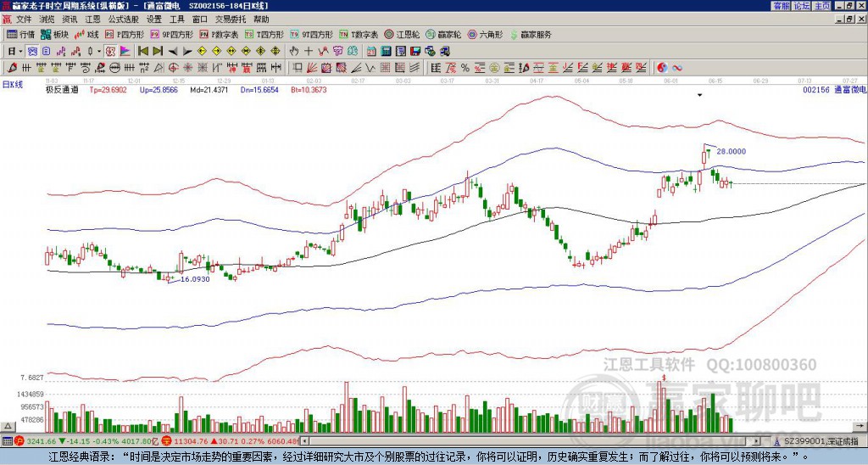This screenshot has width=868, height=465.
Task: Toggle the 权 adjustment button
Action: coord(109,52)
